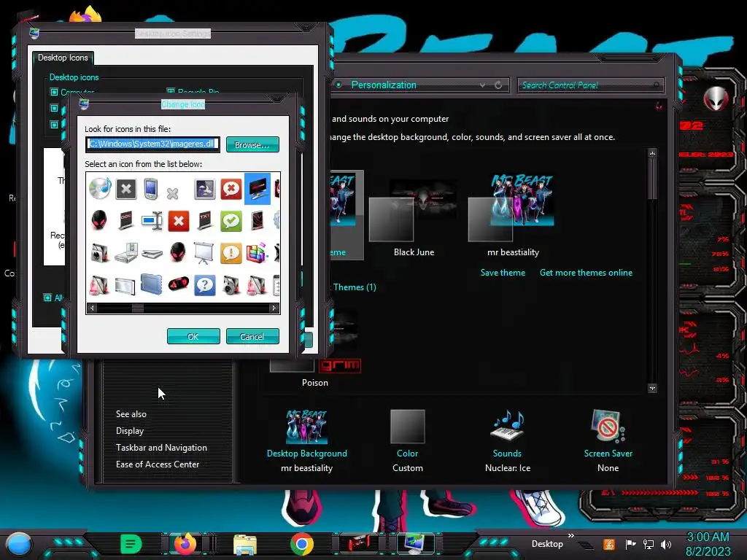Click icon list left scroll arrow

[x=93, y=308]
